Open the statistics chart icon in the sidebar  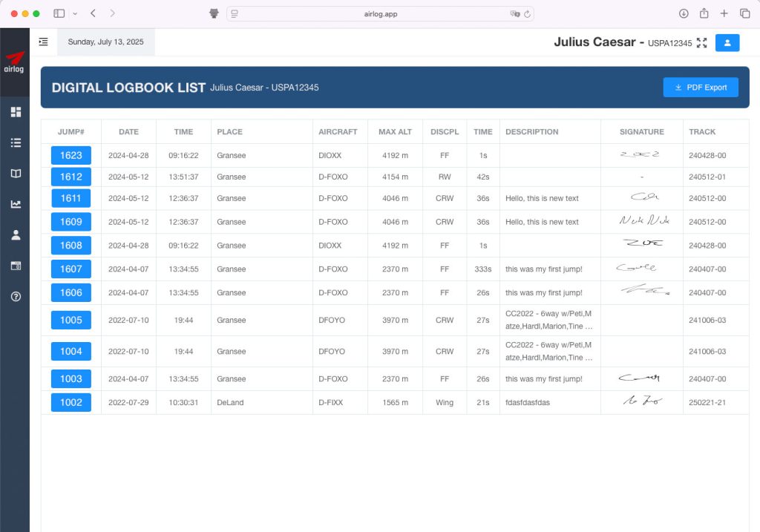coord(16,204)
